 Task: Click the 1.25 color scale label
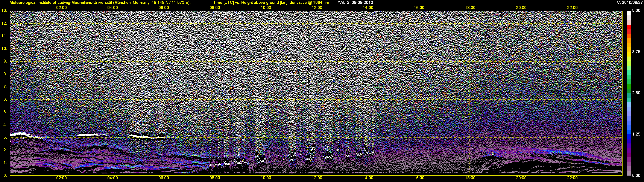click(x=636, y=134)
